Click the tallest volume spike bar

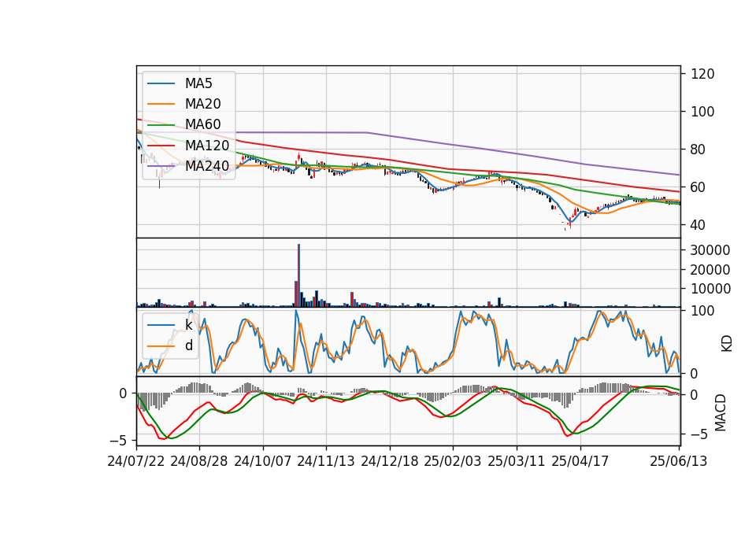[x=299, y=275]
